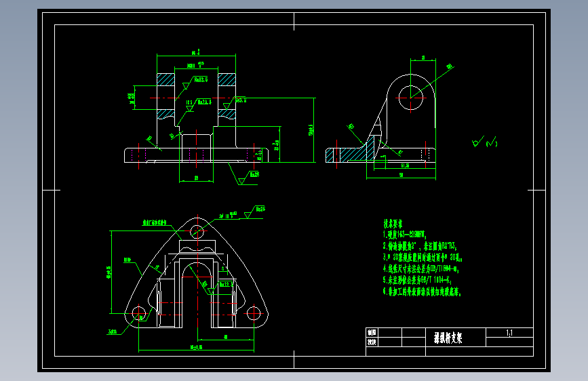Select the 29 width dimension below the front view
This screenshot has height=381, width=588.
point(196,178)
